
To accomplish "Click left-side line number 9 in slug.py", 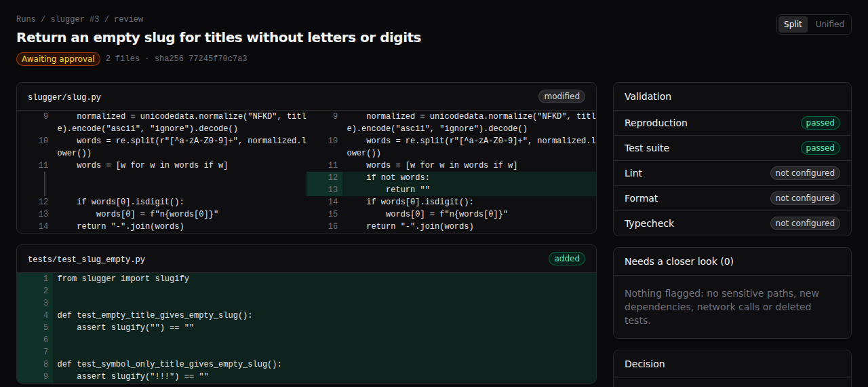I will (x=45, y=116).
